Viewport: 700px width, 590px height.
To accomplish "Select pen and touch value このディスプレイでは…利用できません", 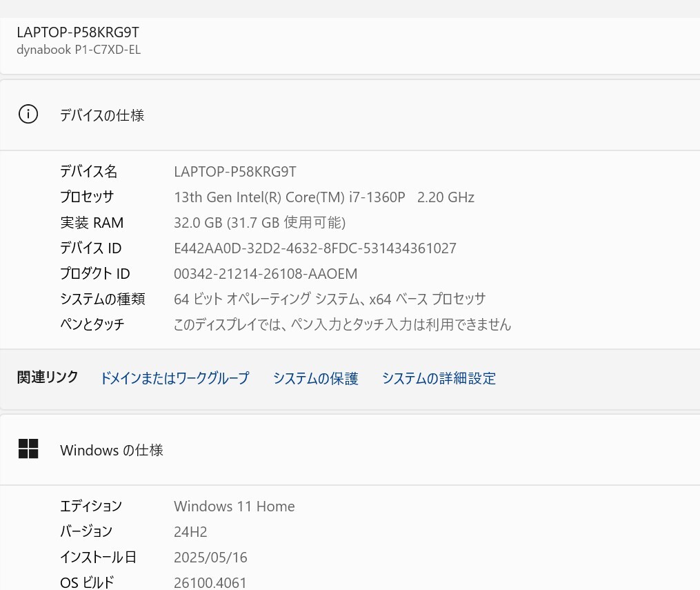I will tap(342, 324).
